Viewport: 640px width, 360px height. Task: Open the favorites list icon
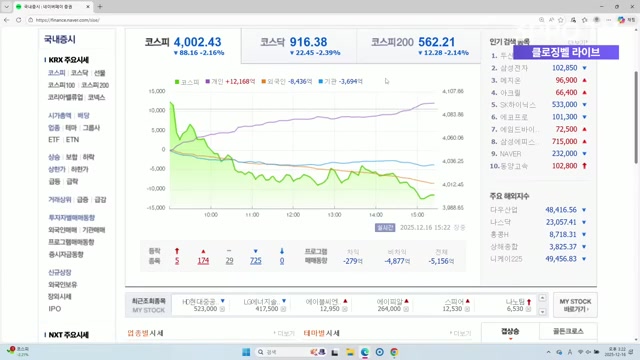pos(584,20)
